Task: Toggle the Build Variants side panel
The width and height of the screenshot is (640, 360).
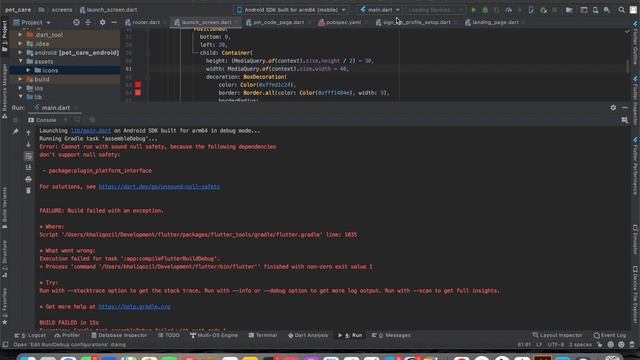Action: click(4, 208)
